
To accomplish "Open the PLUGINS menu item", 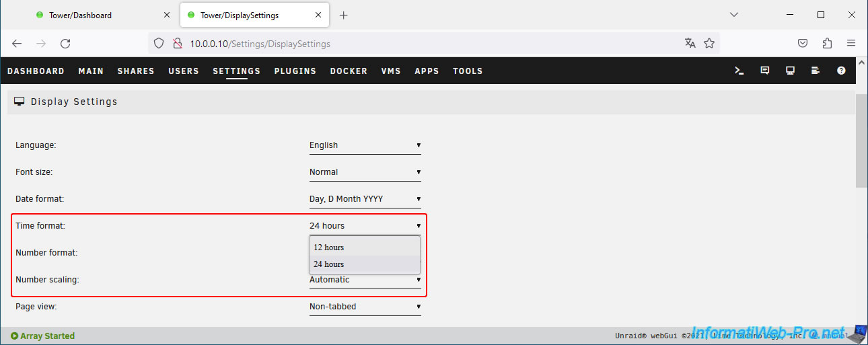I will click(295, 71).
